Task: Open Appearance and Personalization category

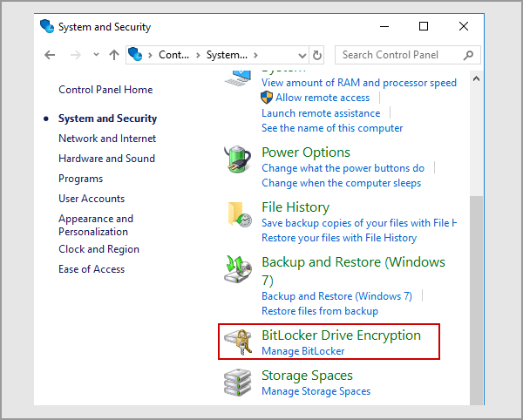Action: click(x=96, y=225)
